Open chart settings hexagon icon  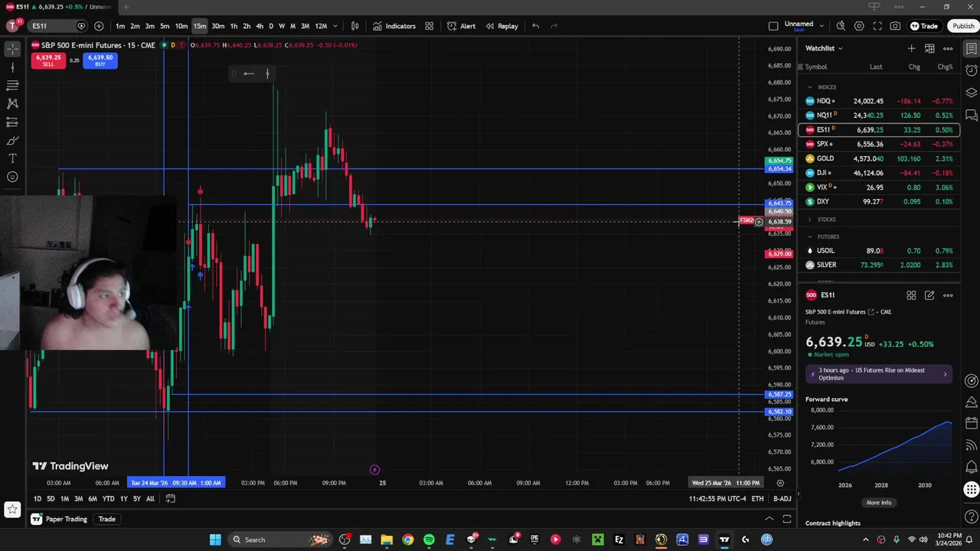click(x=859, y=26)
